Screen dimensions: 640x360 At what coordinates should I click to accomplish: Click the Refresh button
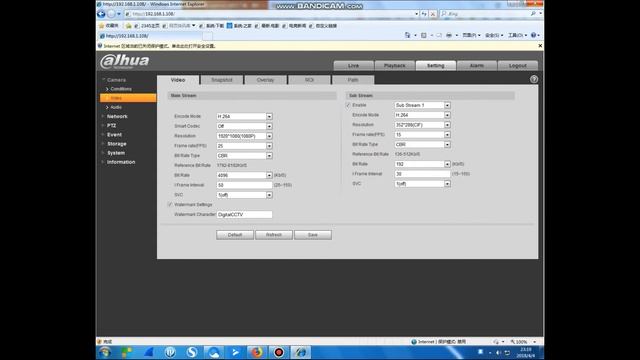click(274, 235)
